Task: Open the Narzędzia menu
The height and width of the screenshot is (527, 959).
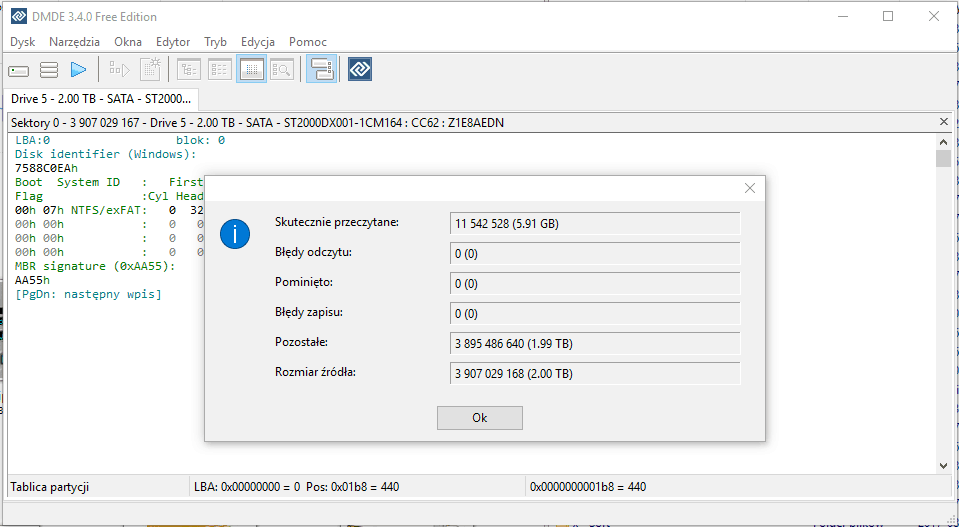Action: pyautogui.click(x=74, y=42)
